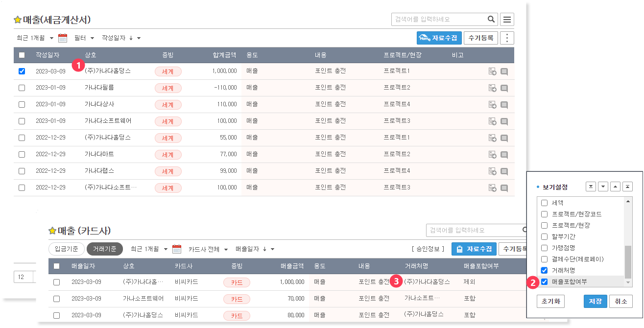Click the document transfer icon on the 가나다상사 row
The image size is (644, 328).
tap(492, 105)
